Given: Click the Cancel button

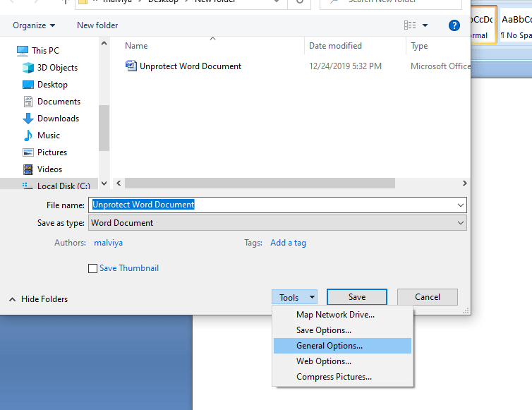Looking at the screenshot, I should pyautogui.click(x=427, y=297).
